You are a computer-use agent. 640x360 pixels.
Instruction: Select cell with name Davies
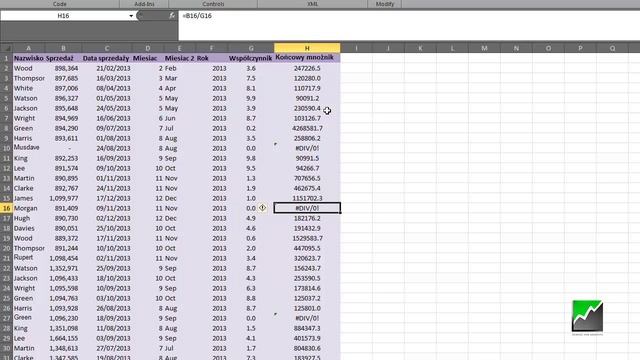(29, 228)
